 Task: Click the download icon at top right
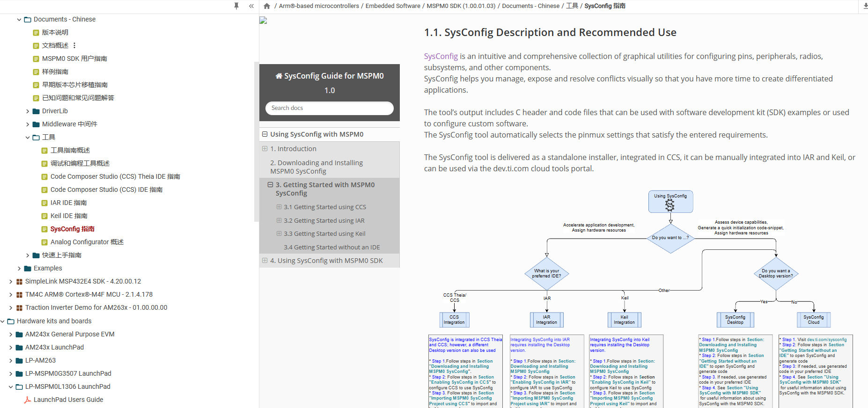coord(865,6)
